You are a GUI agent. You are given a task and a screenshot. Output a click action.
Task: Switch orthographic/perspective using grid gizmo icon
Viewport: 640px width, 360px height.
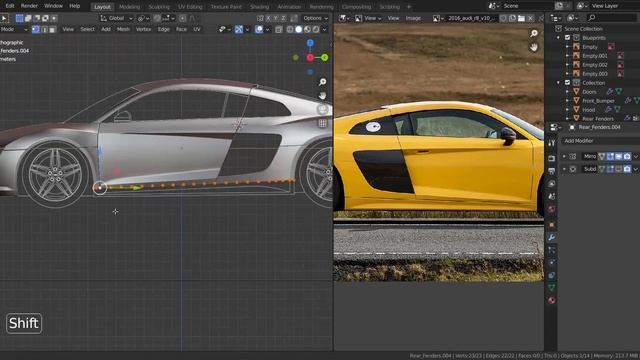pos(322,123)
